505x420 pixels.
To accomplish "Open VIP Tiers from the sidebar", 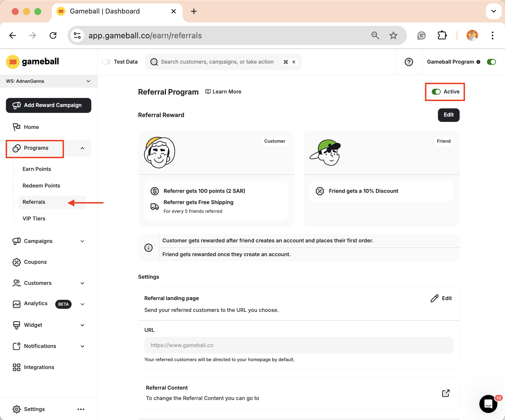I will tap(34, 218).
